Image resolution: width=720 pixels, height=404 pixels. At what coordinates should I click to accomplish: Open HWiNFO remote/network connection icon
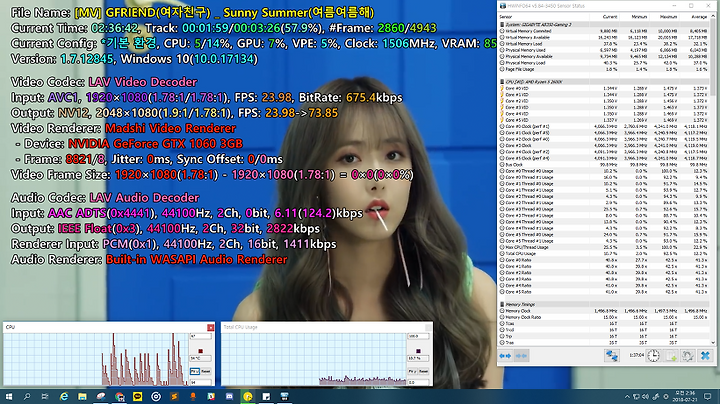(612, 356)
